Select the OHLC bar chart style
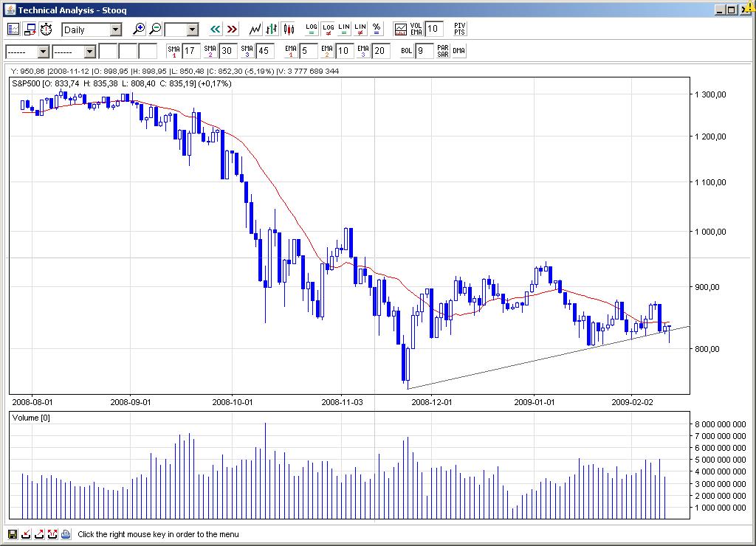 pyautogui.click(x=272, y=30)
